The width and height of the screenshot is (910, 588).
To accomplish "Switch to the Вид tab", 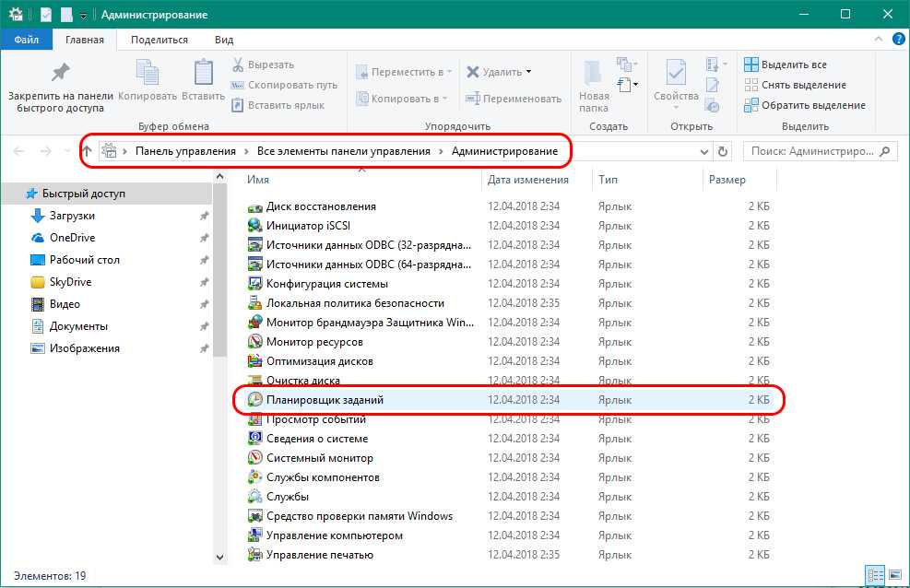I will point(223,40).
